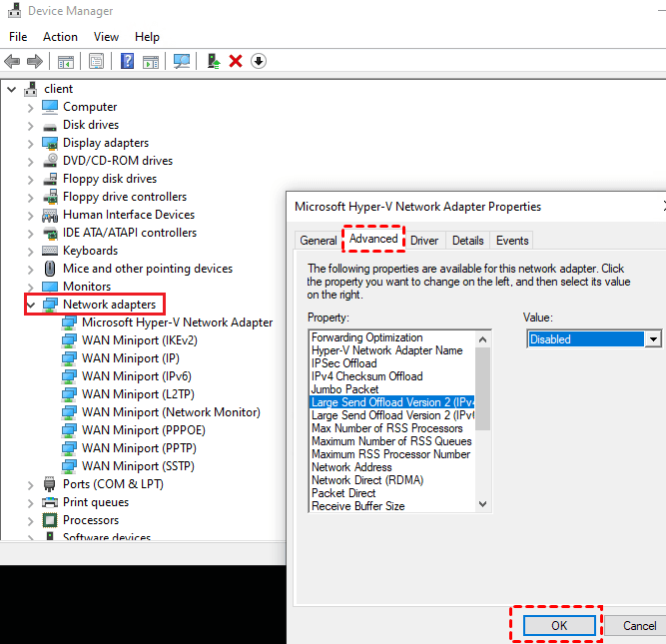Open the Help menu

[147, 37]
